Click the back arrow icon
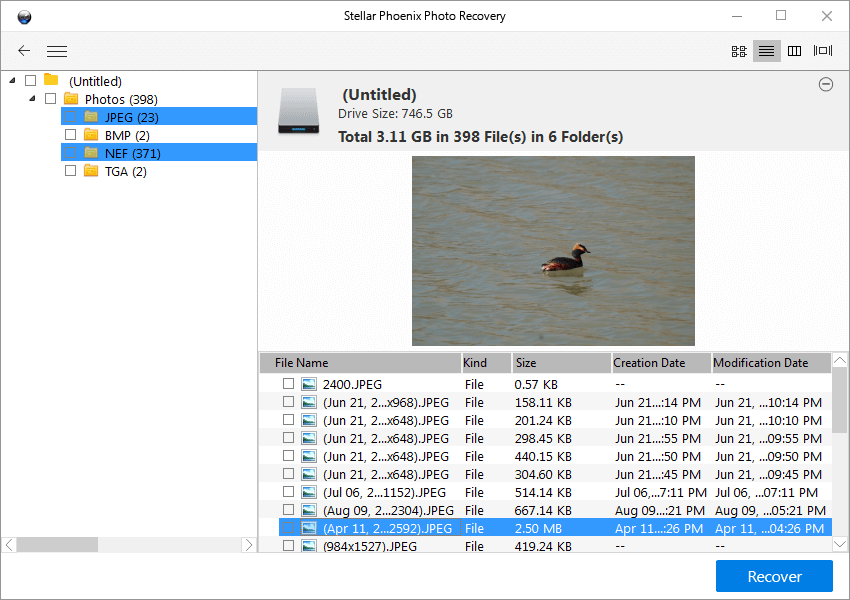The width and height of the screenshot is (850, 600). click(24, 51)
